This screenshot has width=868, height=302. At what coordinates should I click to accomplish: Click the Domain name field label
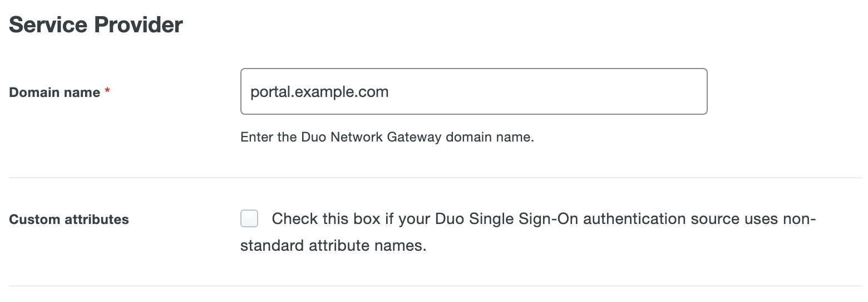[x=55, y=92]
